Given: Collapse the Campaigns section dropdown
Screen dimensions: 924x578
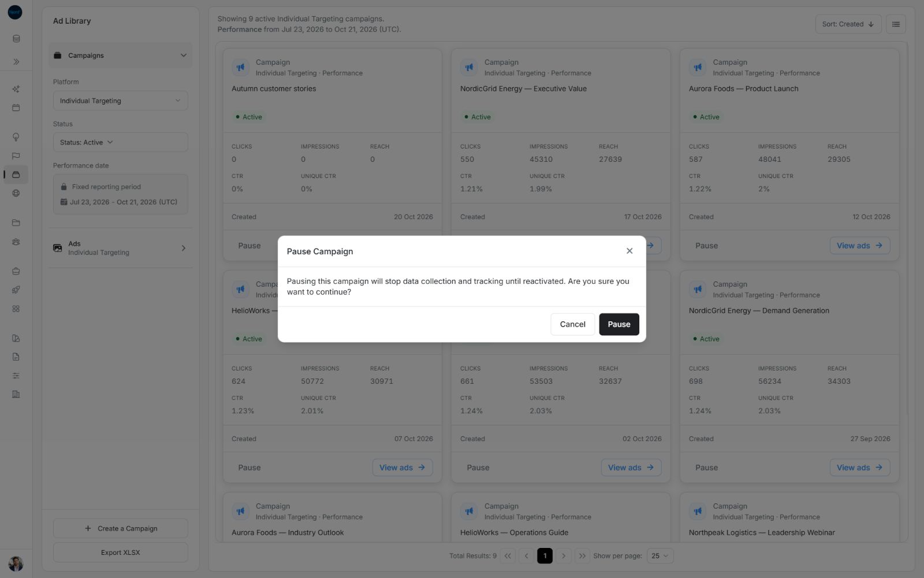Looking at the screenshot, I should pos(121,55).
